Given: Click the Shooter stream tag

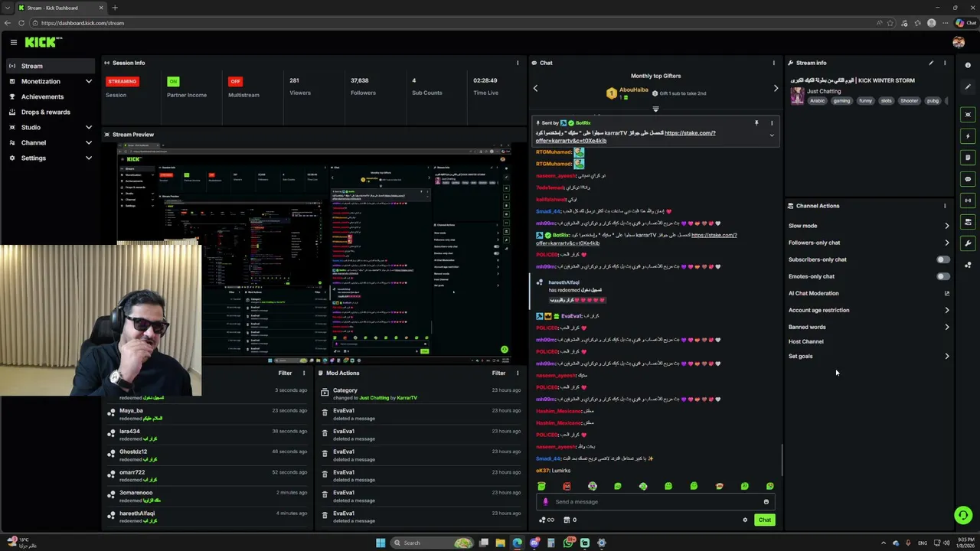Looking at the screenshot, I should click(909, 101).
